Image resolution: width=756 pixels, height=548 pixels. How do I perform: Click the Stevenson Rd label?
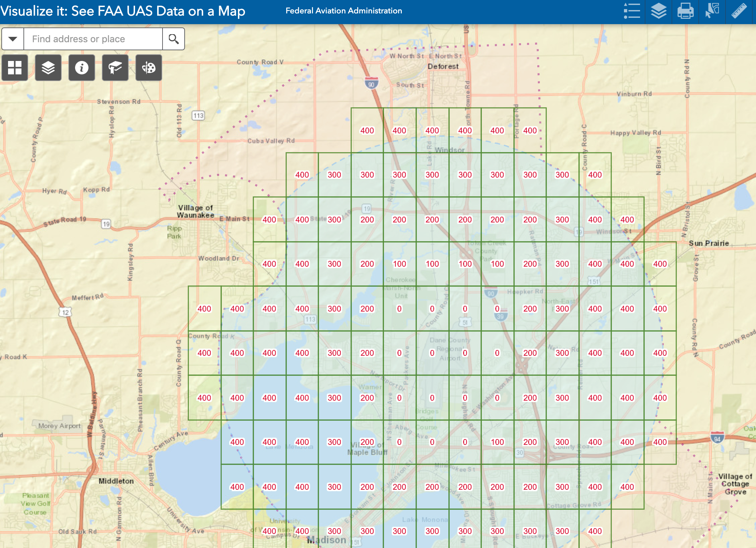pos(119,101)
